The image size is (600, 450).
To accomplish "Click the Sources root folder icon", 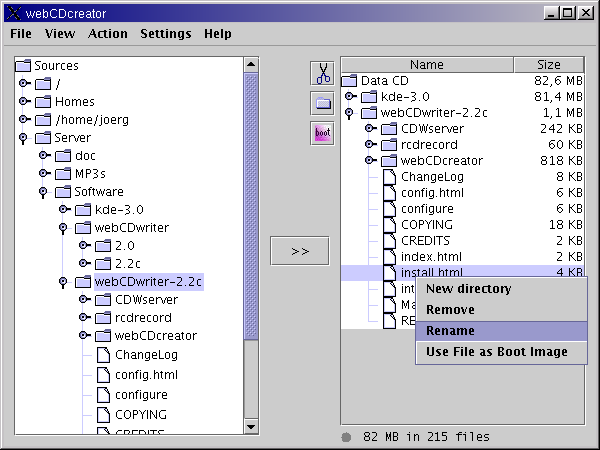I will pos(23,65).
